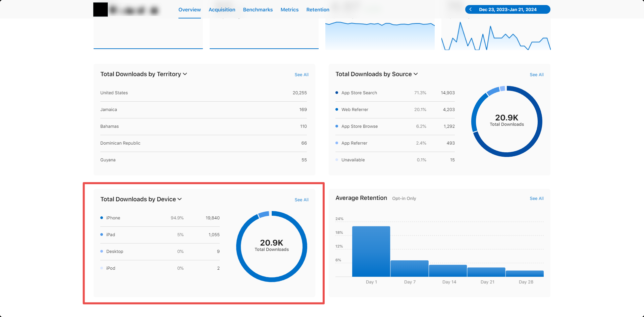This screenshot has width=644, height=317.
Task: Click the App Referrer legend dot
Action: pyautogui.click(x=337, y=143)
